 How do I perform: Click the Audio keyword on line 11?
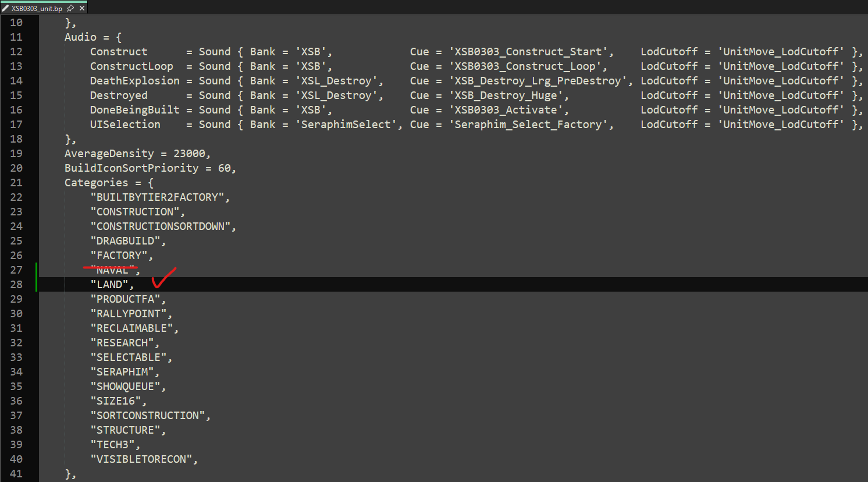[x=80, y=37]
